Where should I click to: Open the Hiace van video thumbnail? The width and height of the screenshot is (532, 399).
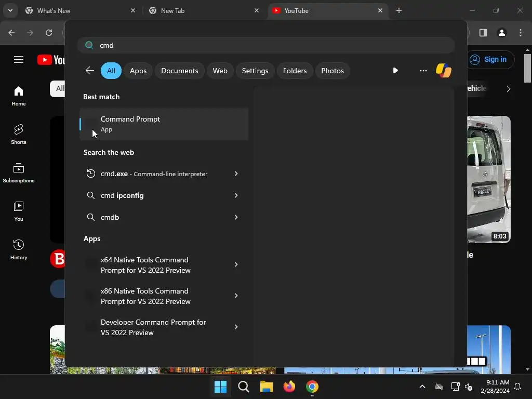point(489,179)
